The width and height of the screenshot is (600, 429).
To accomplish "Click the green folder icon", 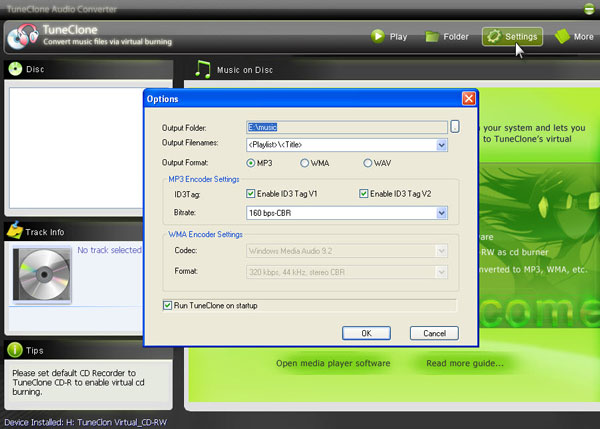I will [x=432, y=37].
